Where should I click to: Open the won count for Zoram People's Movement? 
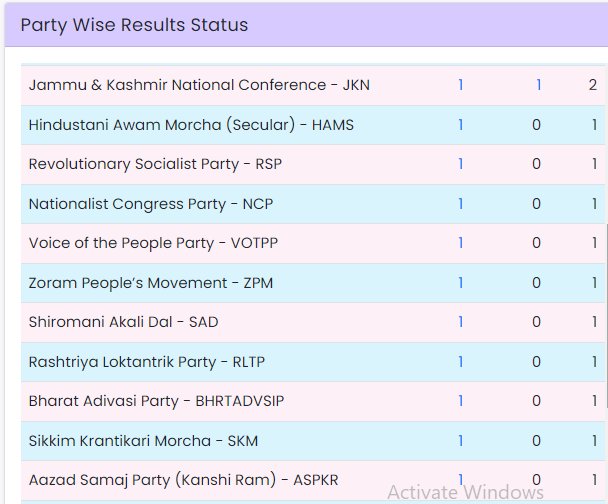tap(461, 283)
